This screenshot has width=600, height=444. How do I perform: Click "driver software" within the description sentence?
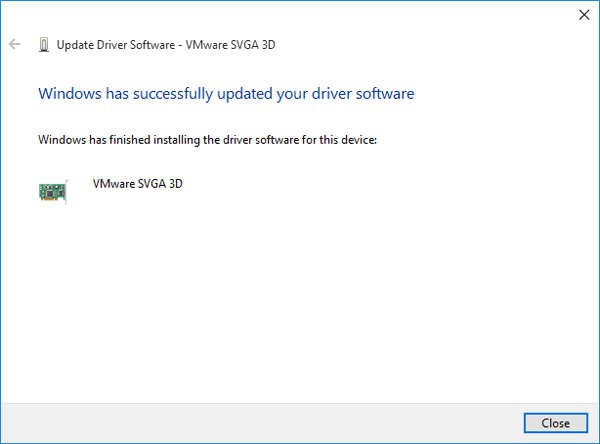click(x=241, y=140)
